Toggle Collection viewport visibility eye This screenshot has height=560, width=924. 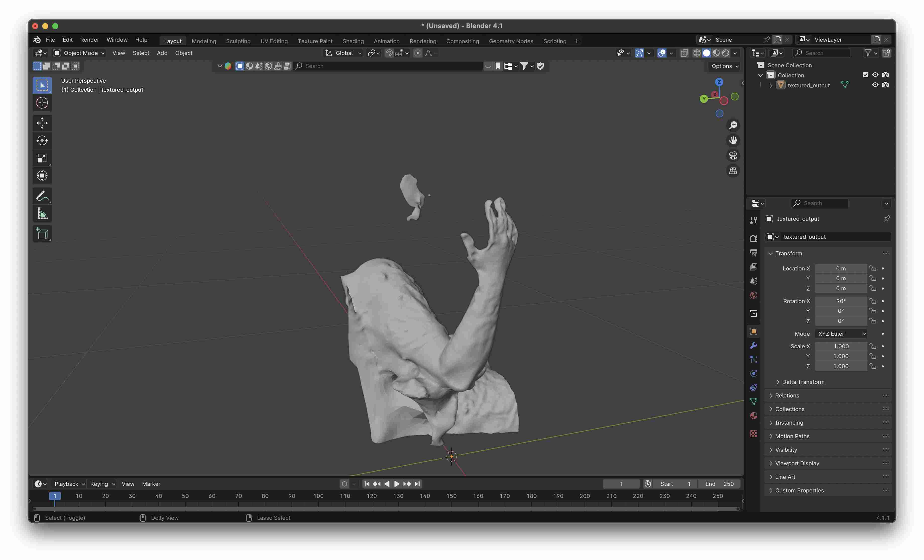click(875, 75)
